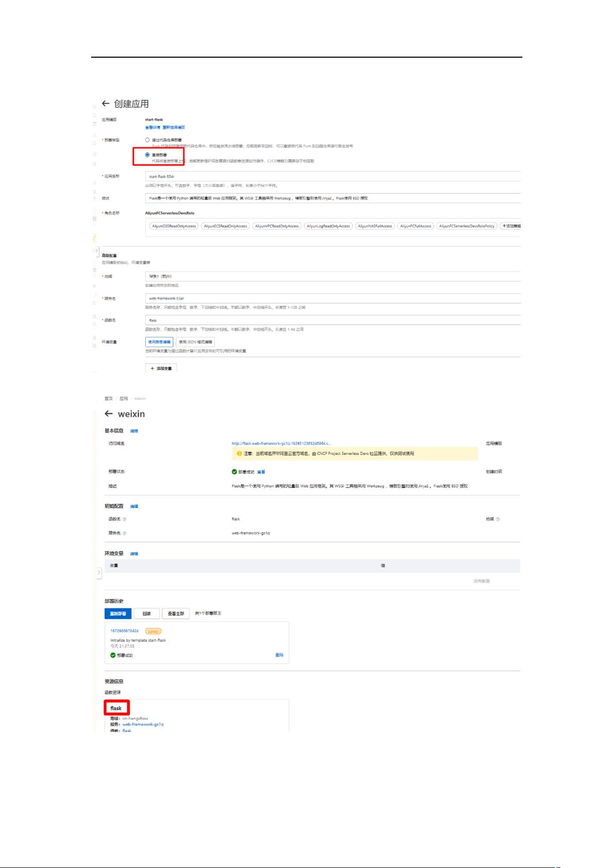Focus the 描述 field describing Flask

333,198
